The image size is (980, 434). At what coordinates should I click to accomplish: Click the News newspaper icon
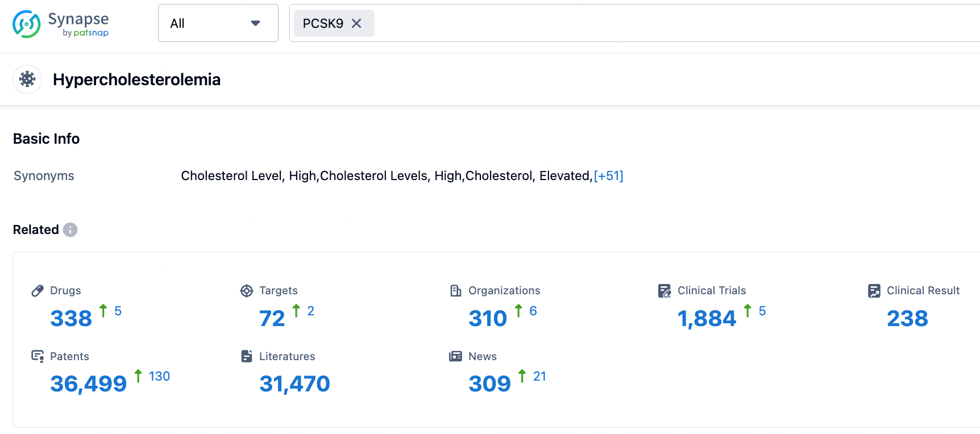pyautogui.click(x=456, y=356)
